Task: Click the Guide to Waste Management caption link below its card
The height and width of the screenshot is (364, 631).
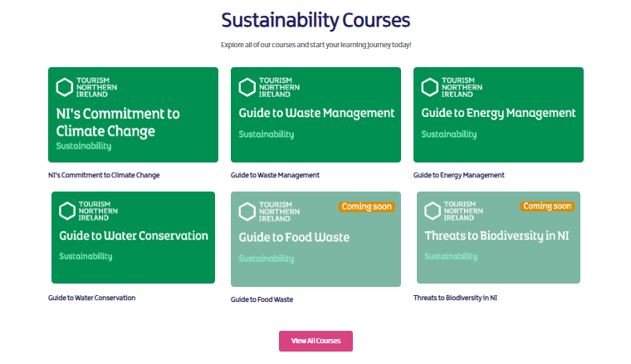Action: 275,175
